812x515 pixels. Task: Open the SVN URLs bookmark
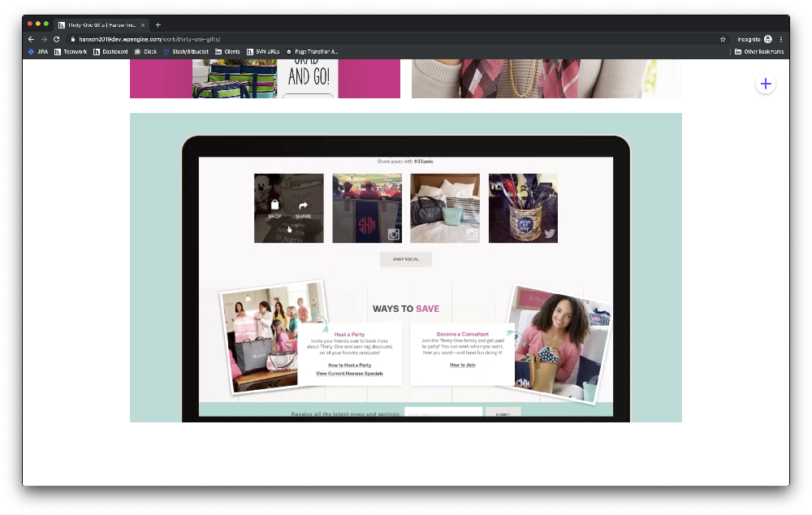click(x=263, y=52)
